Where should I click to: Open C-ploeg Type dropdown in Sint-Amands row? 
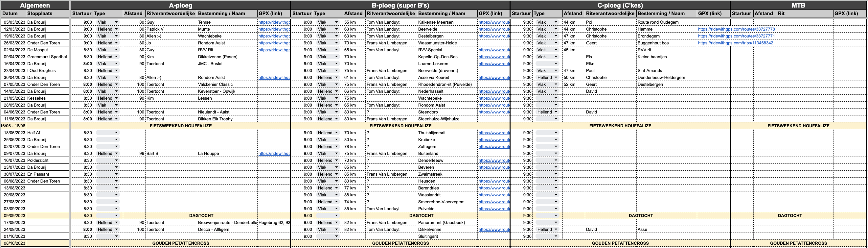point(547,70)
